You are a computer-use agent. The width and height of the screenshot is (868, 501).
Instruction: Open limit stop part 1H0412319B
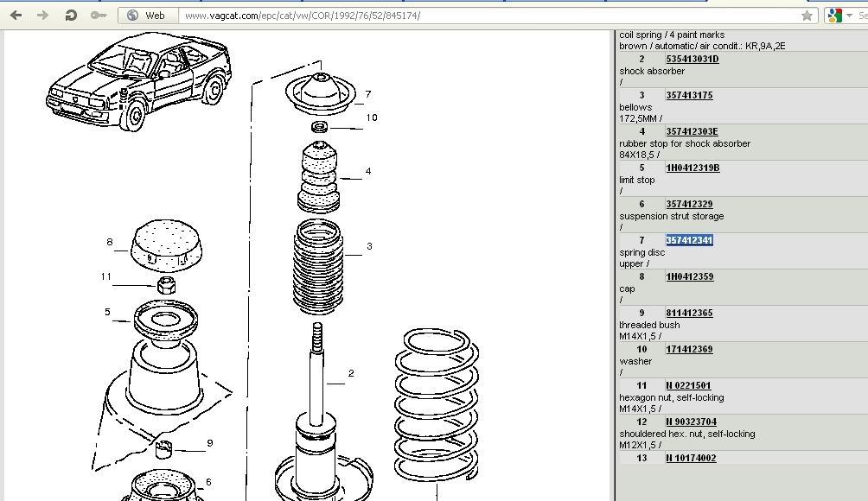tap(692, 168)
